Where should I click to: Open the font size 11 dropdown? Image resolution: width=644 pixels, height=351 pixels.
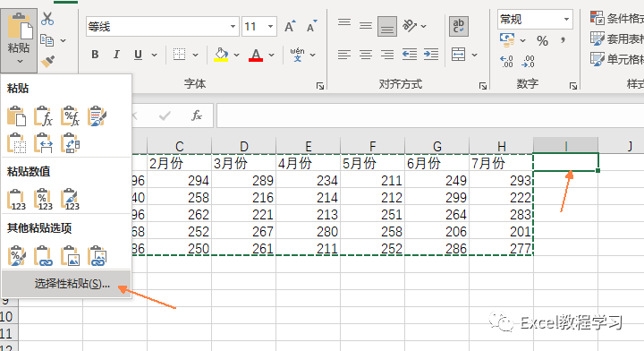[270, 27]
